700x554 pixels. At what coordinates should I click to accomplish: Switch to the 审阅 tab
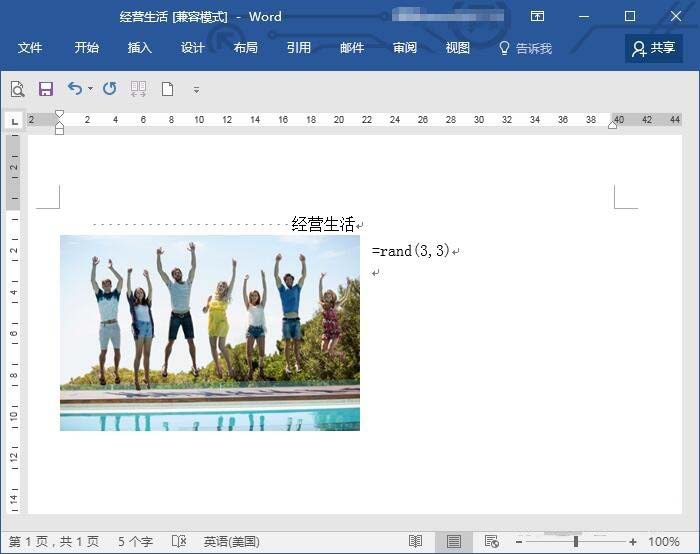click(404, 48)
